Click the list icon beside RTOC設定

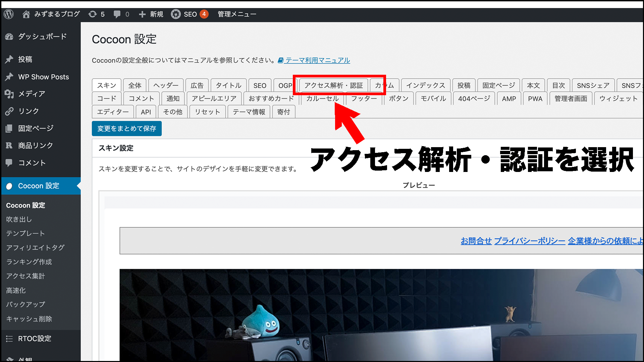(x=9, y=339)
